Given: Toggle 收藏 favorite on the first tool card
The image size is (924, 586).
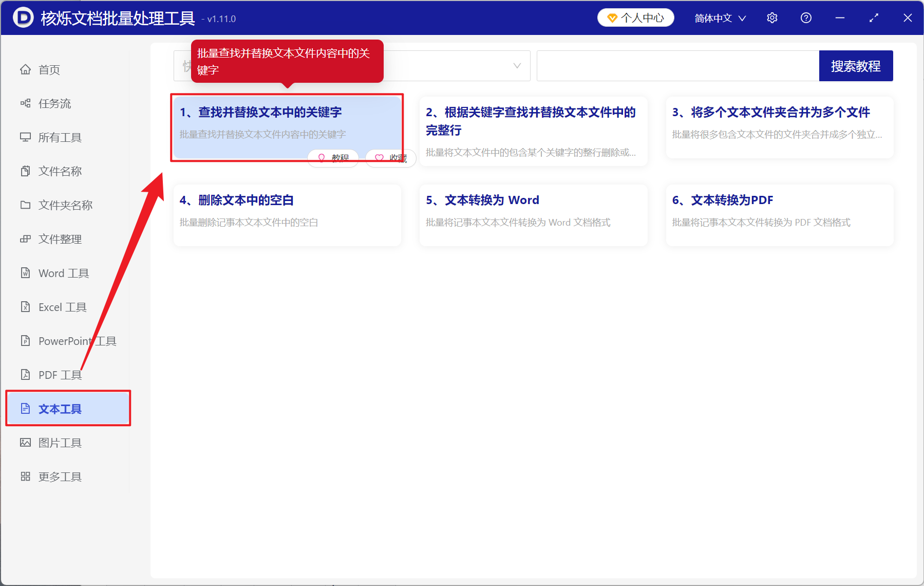Looking at the screenshot, I should pyautogui.click(x=390, y=158).
